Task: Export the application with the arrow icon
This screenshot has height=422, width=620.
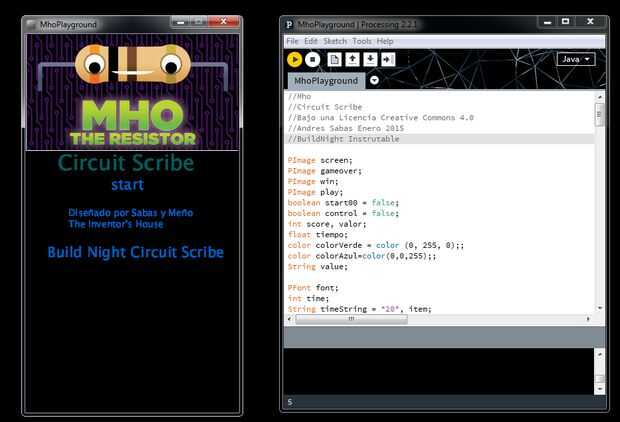Action: click(388, 60)
